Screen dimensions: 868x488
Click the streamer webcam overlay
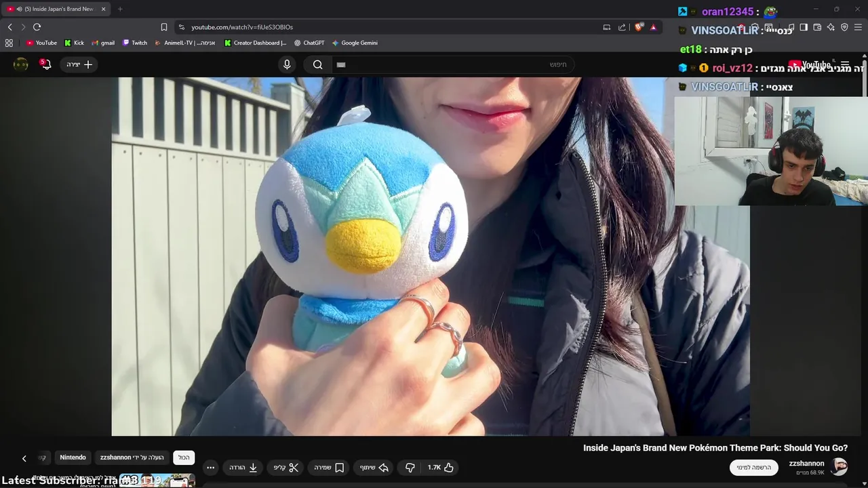(771, 150)
